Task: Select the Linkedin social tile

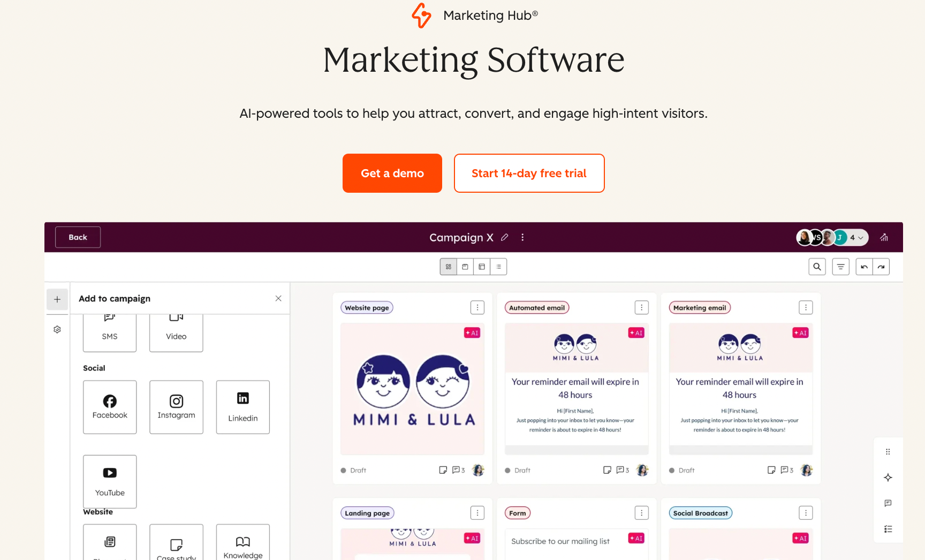Action: pos(243,407)
